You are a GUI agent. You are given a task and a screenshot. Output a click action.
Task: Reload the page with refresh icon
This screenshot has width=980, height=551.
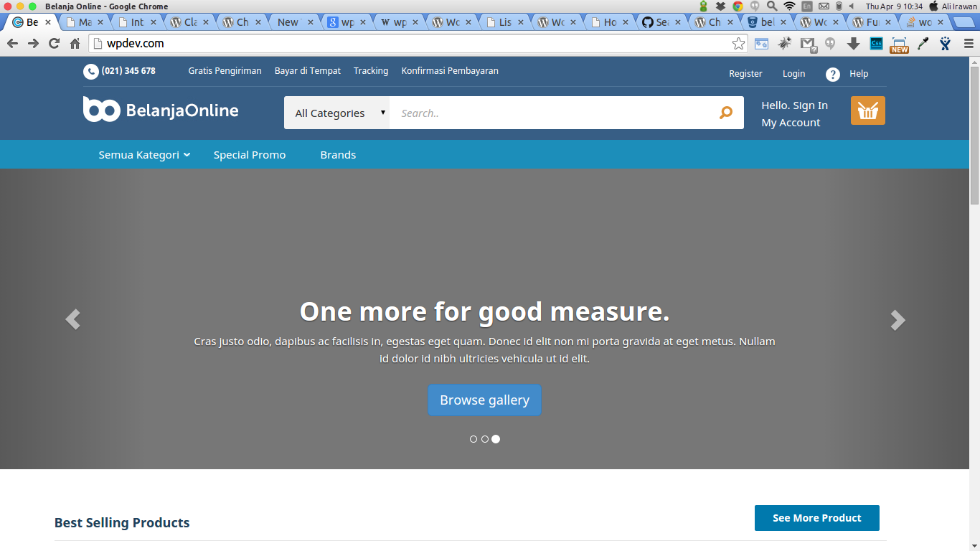(x=54, y=44)
